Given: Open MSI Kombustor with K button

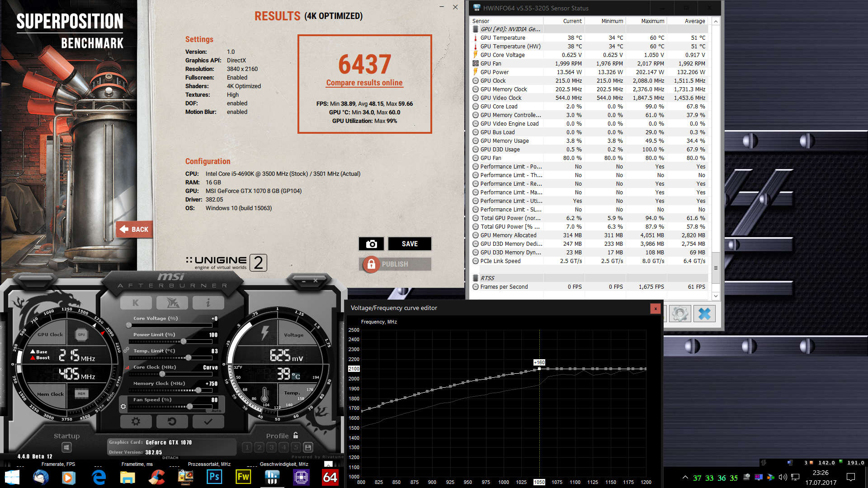Looking at the screenshot, I should coord(136,303).
